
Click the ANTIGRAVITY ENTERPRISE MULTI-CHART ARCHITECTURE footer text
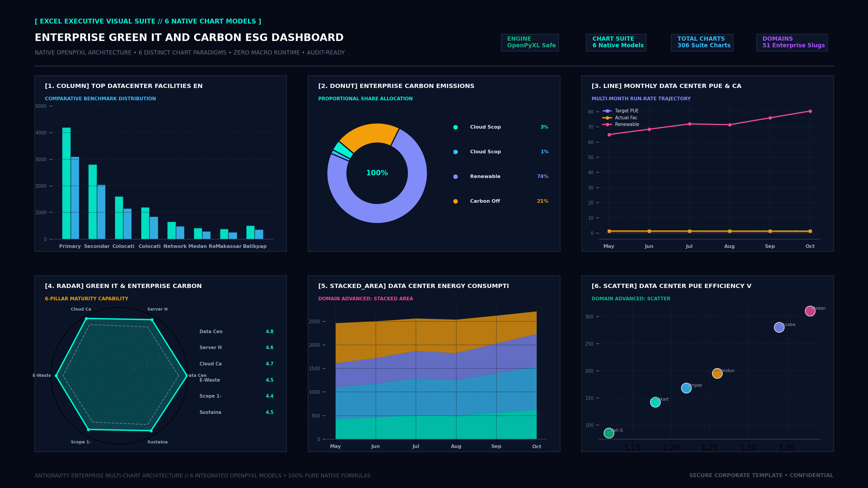(x=203, y=476)
